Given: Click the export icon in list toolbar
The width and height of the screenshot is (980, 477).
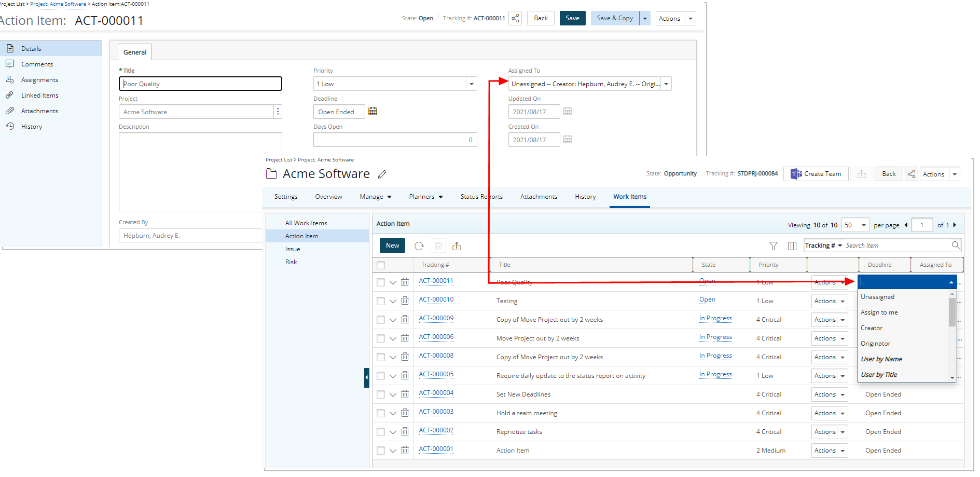Looking at the screenshot, I should [x=457, y=246].
